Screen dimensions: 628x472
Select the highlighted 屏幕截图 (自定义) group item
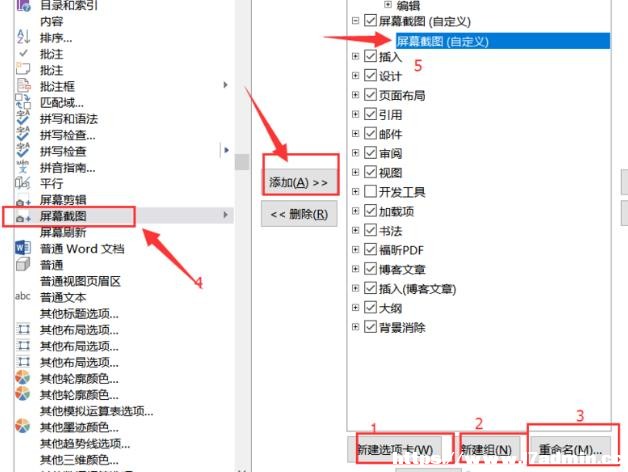pos(503,41)
